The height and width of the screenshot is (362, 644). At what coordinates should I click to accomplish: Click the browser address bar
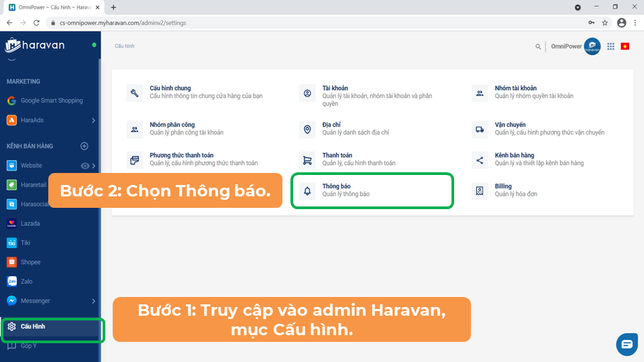tap(302, 23)
